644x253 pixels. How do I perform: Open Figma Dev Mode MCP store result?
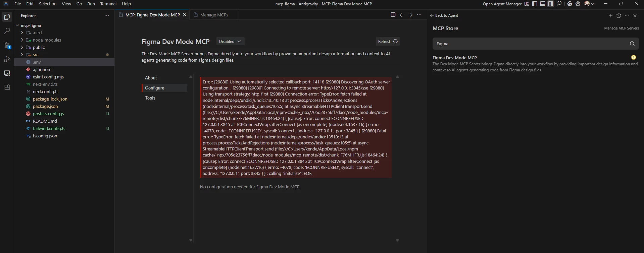535,64
